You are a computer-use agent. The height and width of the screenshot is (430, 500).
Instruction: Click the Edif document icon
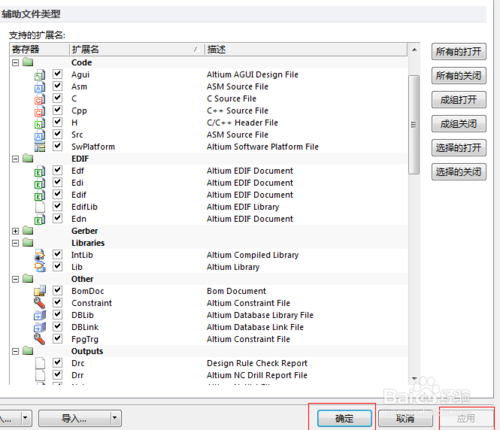[40, 195]
